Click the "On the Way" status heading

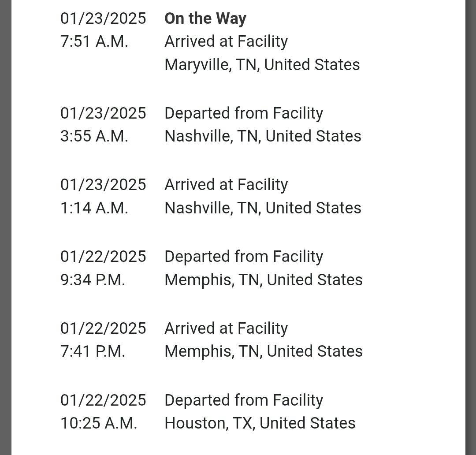205,19
